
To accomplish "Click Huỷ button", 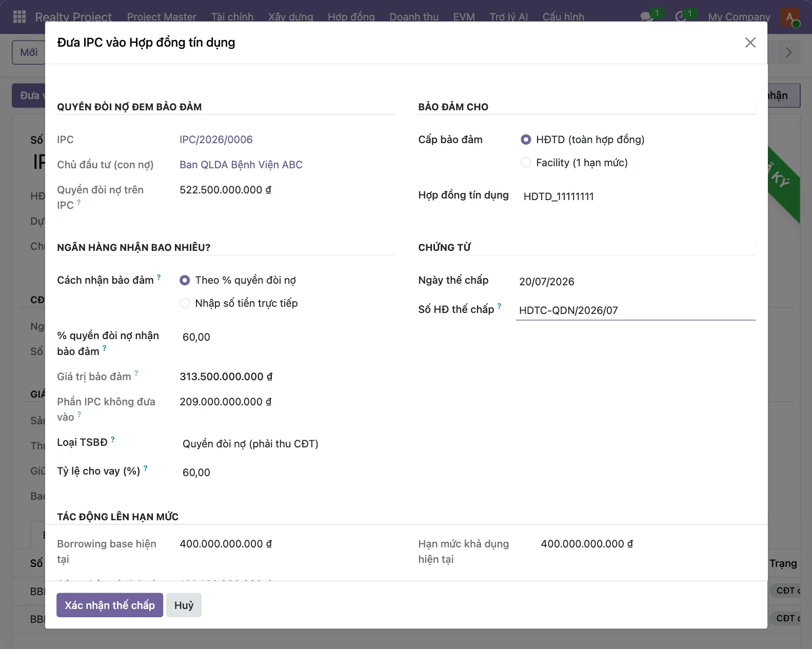I will click(184, 605).
